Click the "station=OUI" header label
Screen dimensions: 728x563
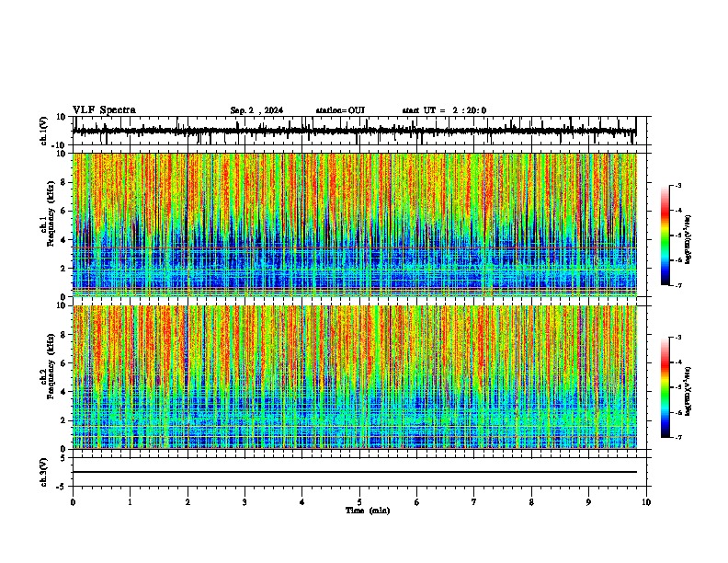[x=340, y=110]
